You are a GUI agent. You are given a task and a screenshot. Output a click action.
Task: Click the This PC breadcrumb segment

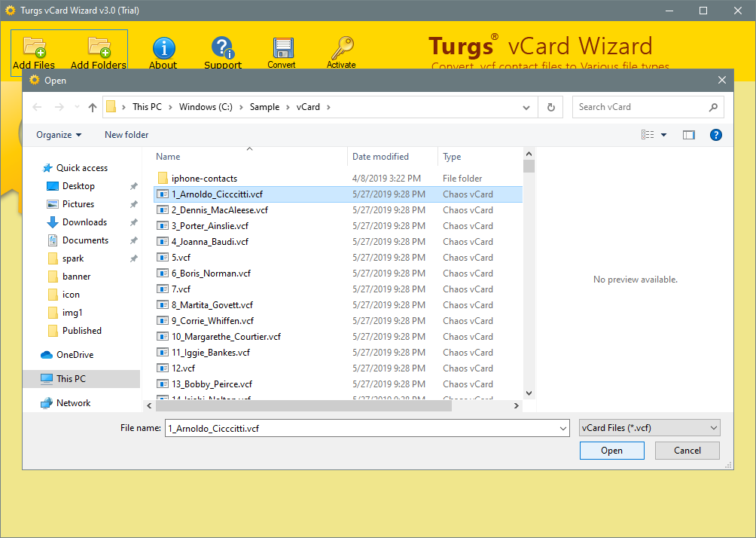tap(147, 107)
